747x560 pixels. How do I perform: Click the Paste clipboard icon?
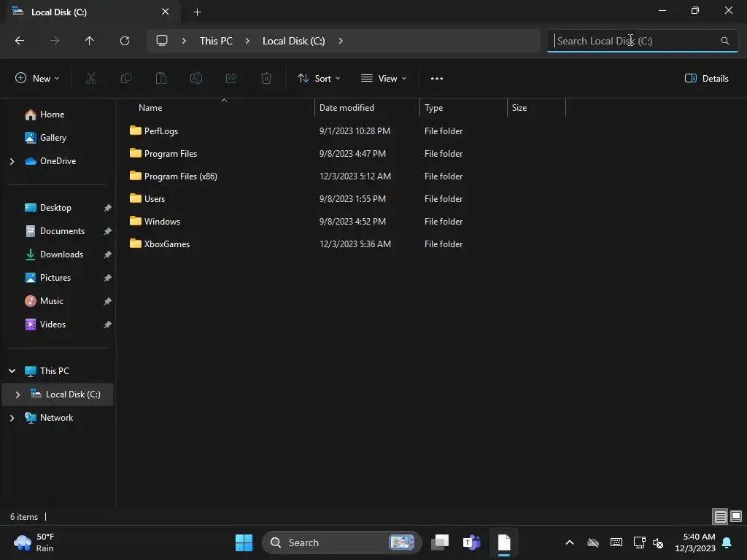pos(161,78)
